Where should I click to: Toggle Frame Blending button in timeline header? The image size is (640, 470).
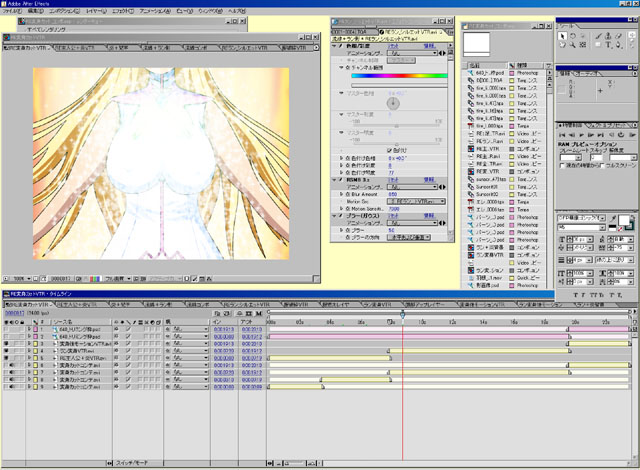(249, 313)
